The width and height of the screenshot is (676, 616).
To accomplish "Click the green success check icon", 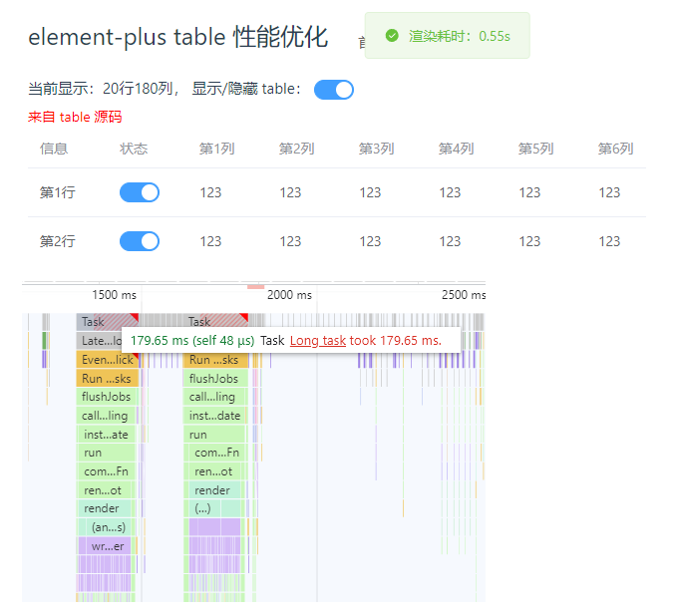I will click(392, 36).
